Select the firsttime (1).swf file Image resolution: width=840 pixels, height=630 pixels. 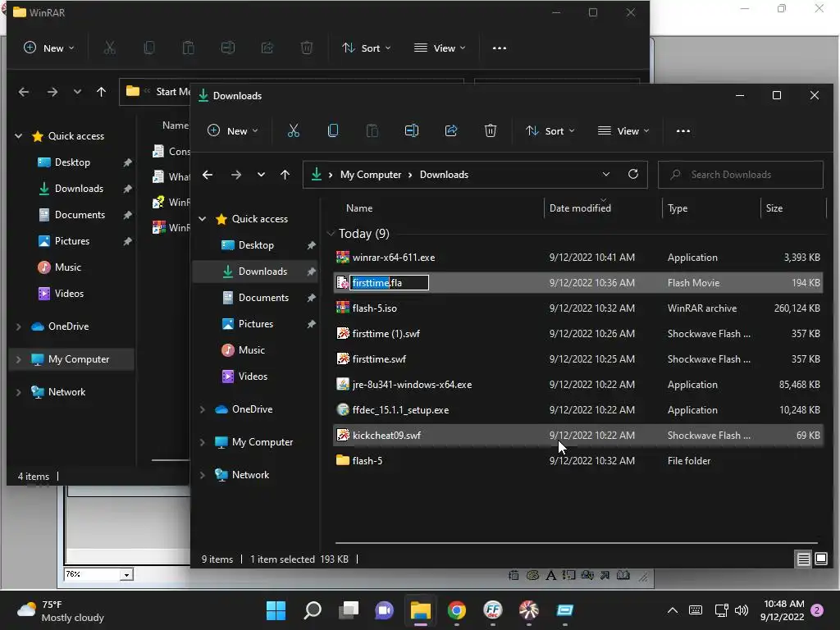coord(386,334)
